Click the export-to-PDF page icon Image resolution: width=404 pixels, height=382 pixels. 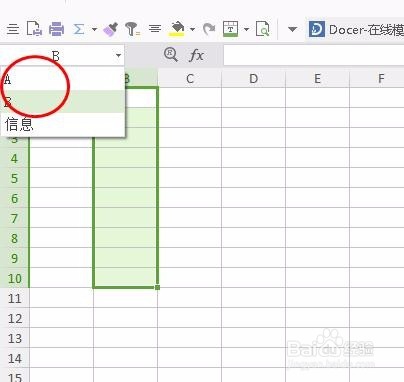coord(34,29)
